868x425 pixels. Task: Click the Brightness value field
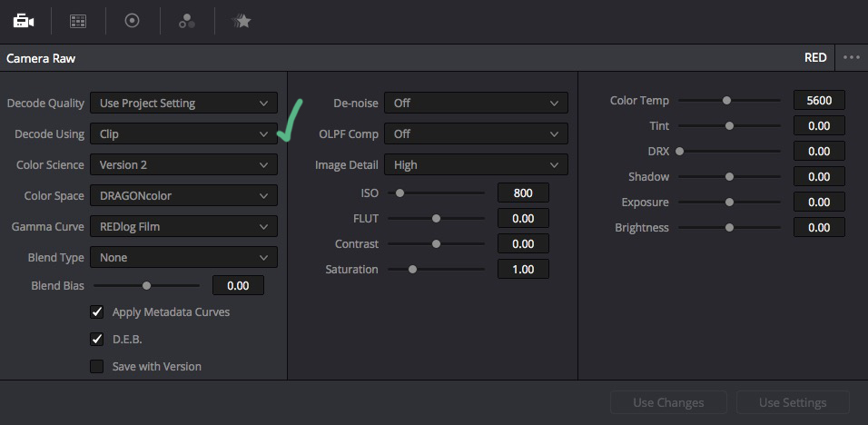[x=819, y=227]
